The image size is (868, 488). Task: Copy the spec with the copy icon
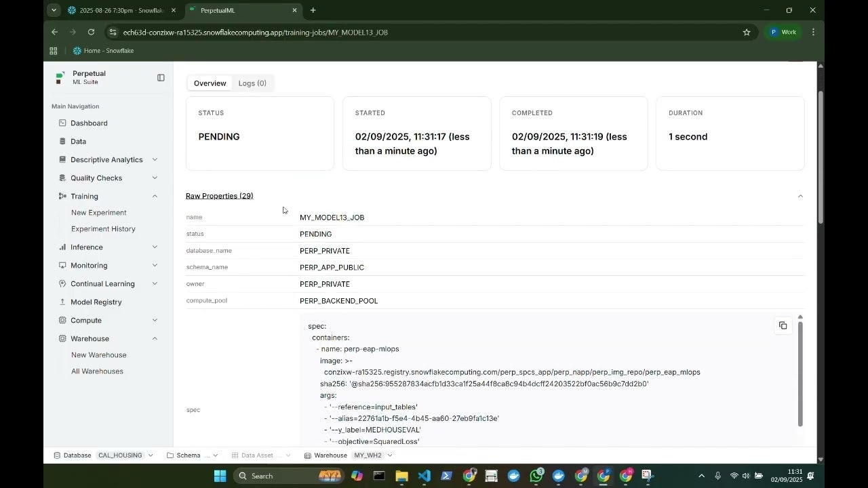coord(783,325)
